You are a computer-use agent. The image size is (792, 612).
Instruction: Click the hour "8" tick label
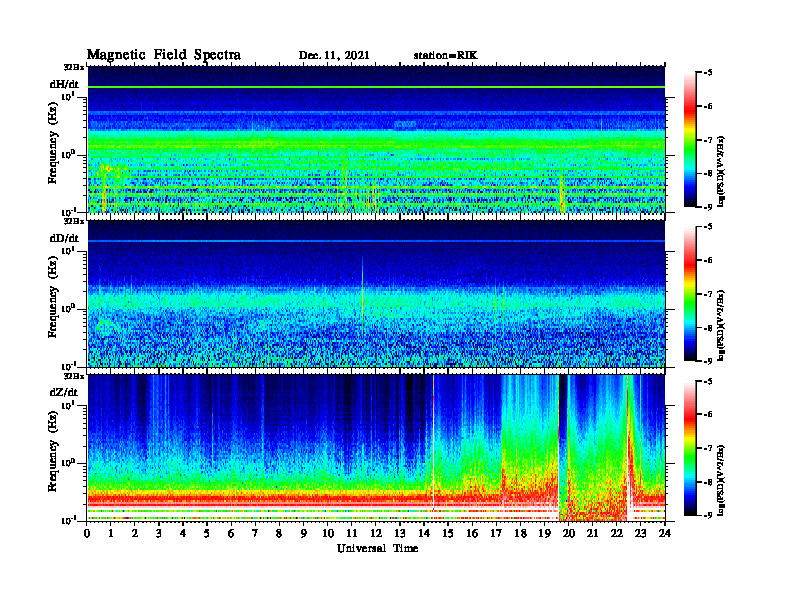coord(279,534)
